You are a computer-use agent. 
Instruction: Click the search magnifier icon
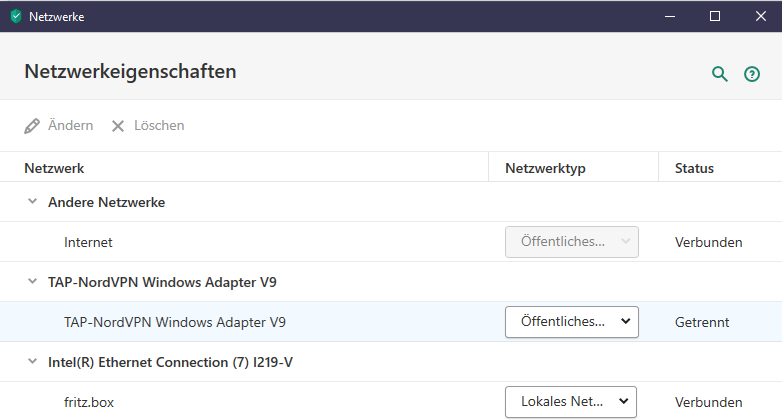click(719, 74)
